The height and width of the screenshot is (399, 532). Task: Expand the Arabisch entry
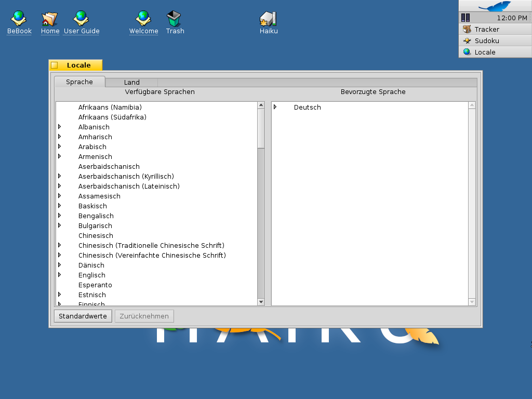[59, 146]
